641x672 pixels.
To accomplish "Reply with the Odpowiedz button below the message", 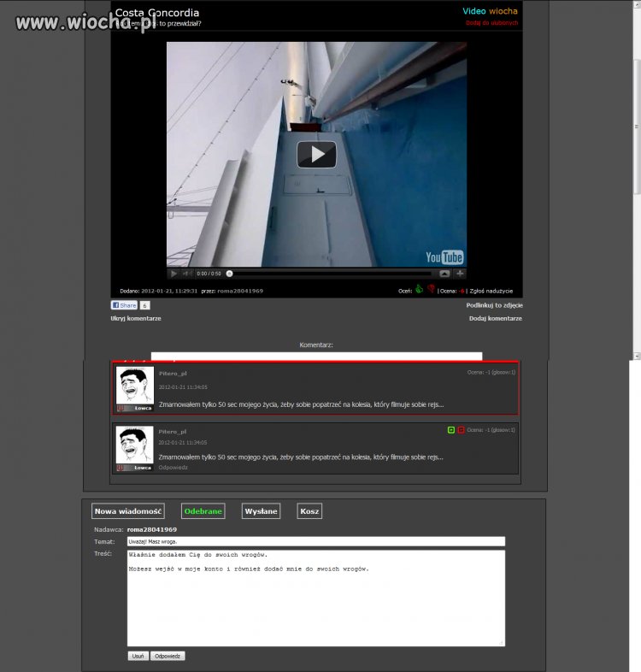I will click(x=168, y=656).
